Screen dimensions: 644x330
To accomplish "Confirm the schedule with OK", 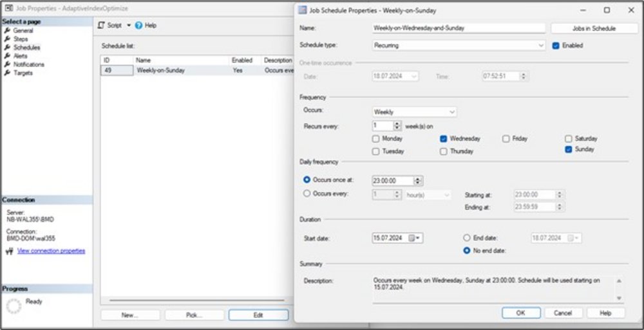I will [x=520, y=313].
